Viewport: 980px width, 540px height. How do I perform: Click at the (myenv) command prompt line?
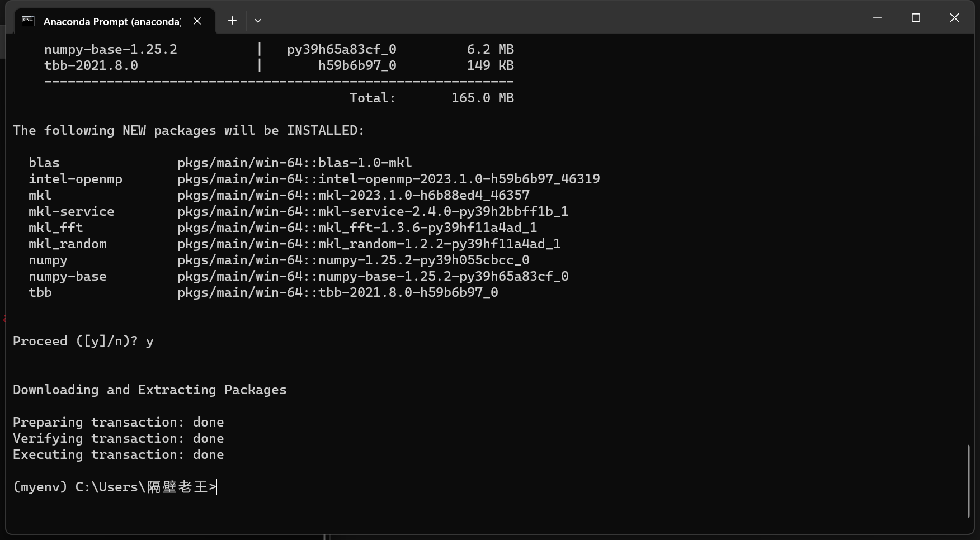pyautogui.click(x=115, y=487)
